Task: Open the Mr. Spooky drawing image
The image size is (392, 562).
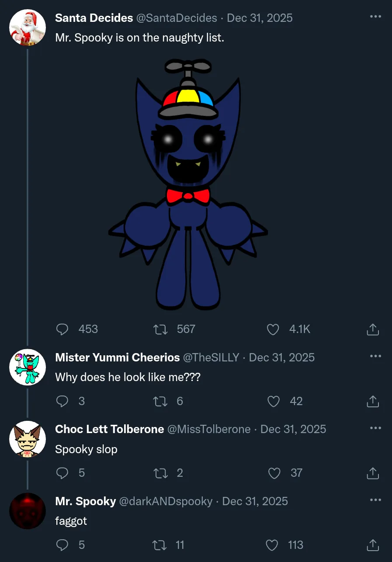Action: pyautogui.click(x=188, y=184)
